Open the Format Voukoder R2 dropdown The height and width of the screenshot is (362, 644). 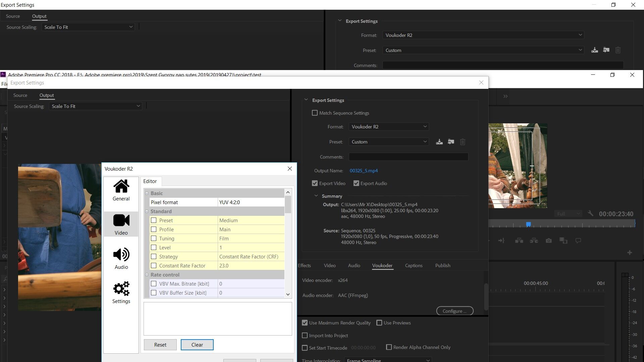389,127
